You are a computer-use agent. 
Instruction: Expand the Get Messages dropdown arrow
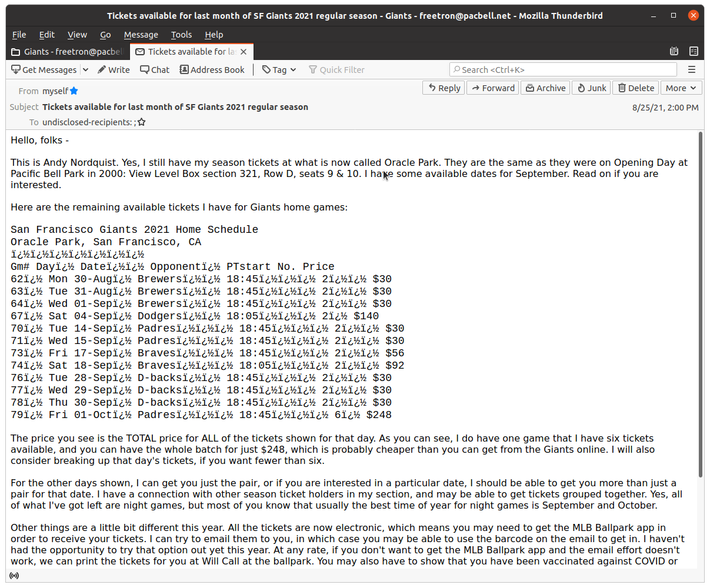tap(85, 69)
